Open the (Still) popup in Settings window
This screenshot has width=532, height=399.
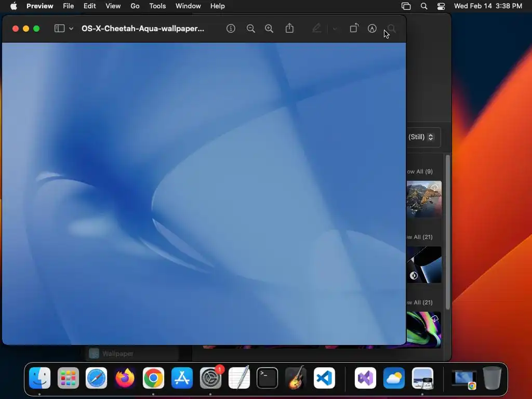tap(423, 137)
